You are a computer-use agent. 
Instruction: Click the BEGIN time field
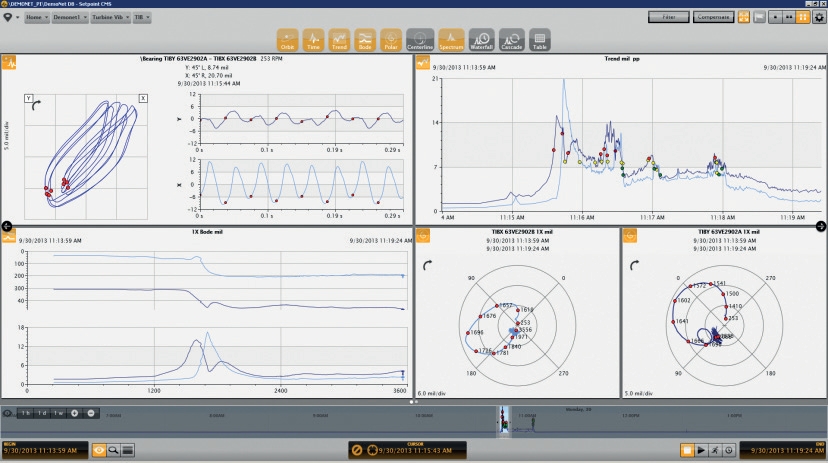point(44,450)
